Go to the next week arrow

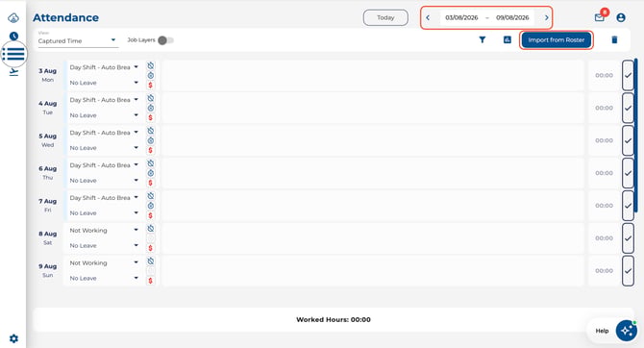[x=546, y=17]
